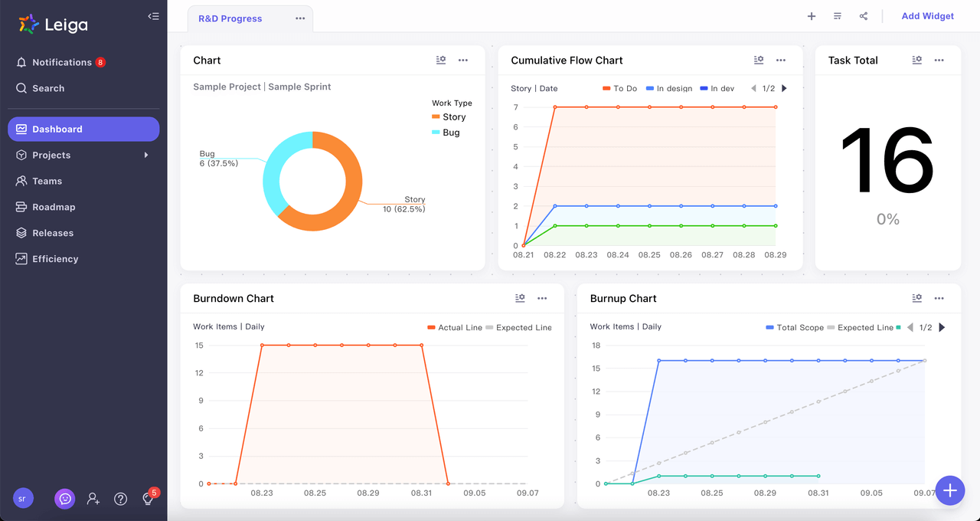Viewport: 980px width, 521px height.
Task: Click the plus icon to add dashboard
Action: tap(812, 16)
